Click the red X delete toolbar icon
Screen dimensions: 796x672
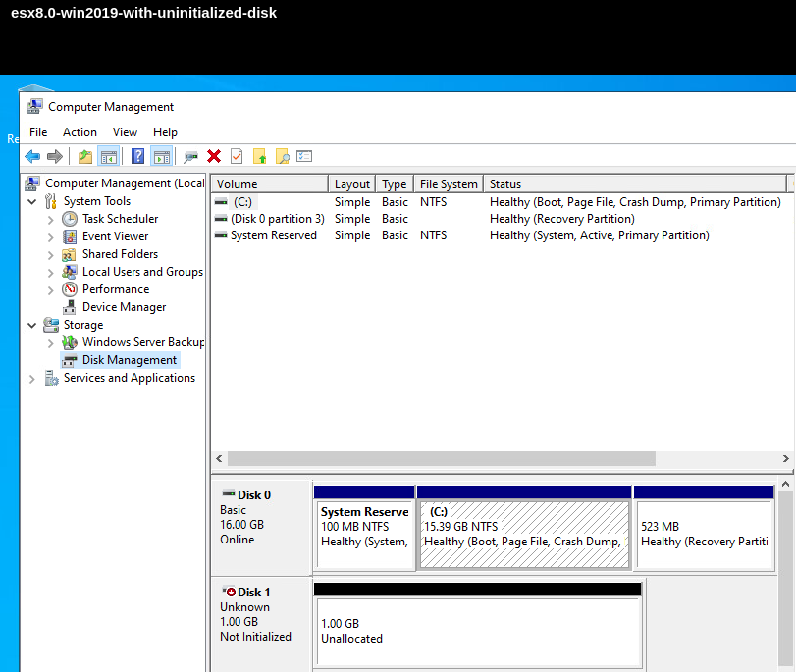point(214,156)
